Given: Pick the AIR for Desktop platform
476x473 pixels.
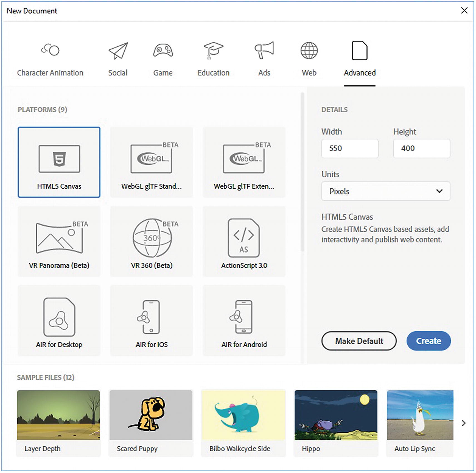Looking at the screenshot, I should (x=59, y=320).
